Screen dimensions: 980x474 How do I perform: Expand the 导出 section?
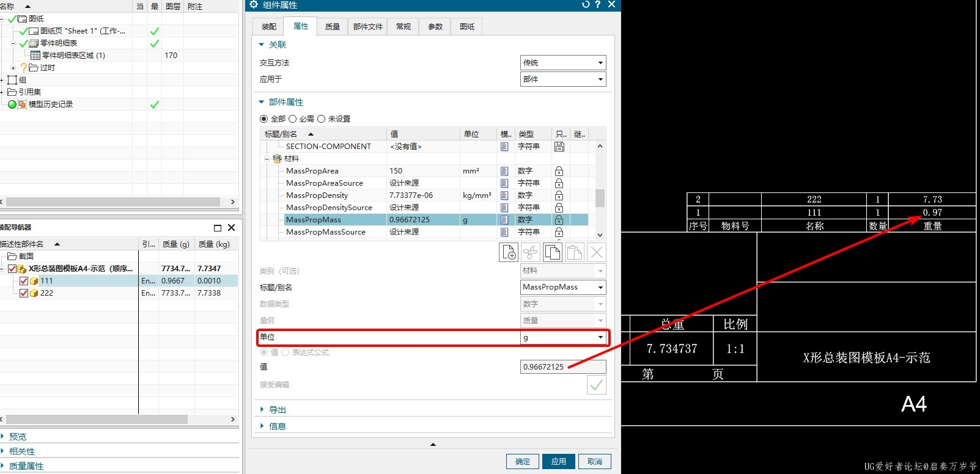click(x=262, y=410)
